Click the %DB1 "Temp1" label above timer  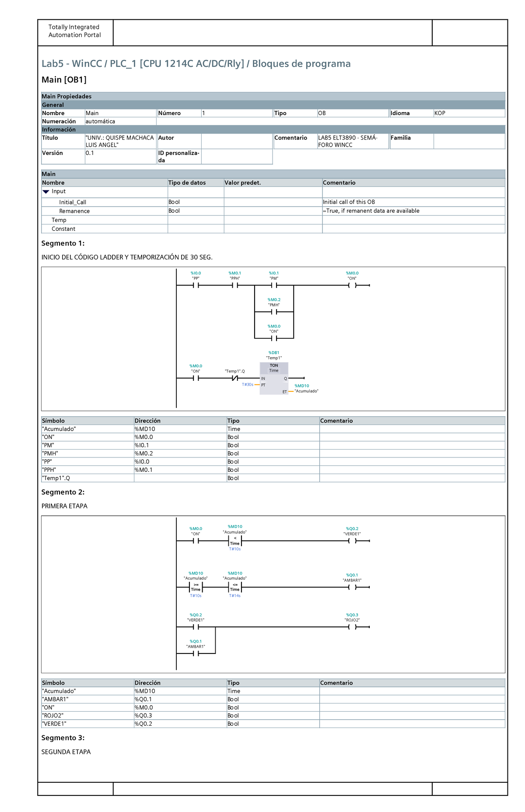click(274, 355)
